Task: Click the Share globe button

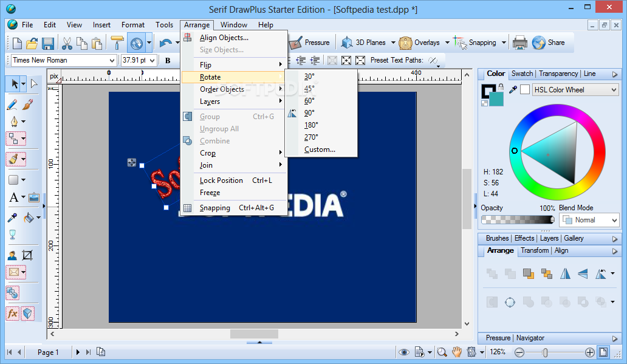Action: pos(549,43)
